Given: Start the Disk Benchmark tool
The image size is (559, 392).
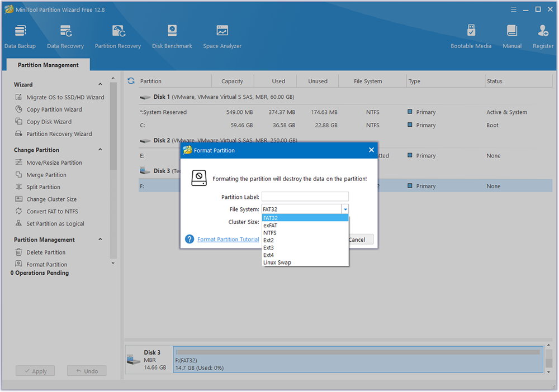Looking at the screenshot, I should (172, 37).
